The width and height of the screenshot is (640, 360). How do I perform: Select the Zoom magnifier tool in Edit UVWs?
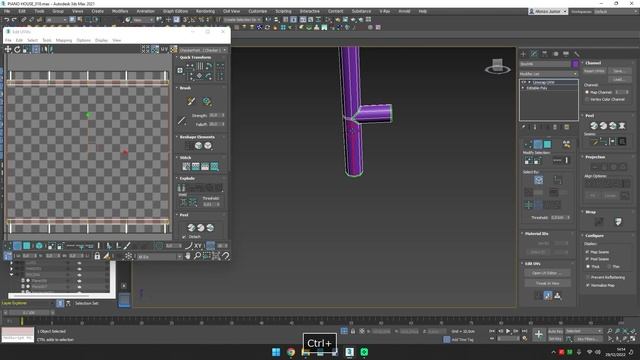click(197, 256)
